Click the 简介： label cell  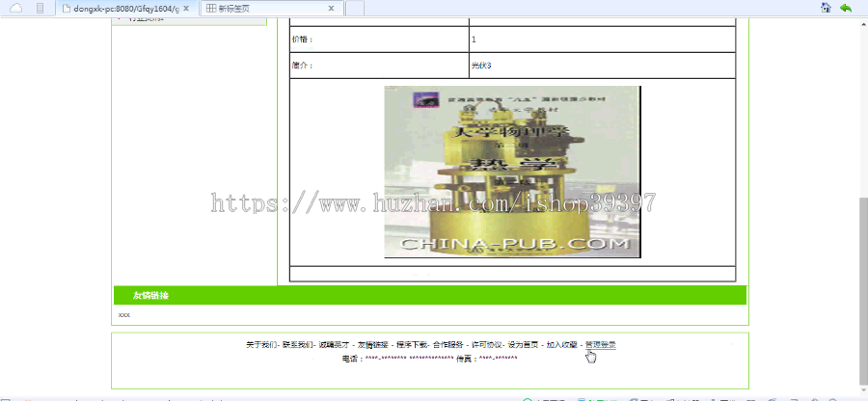[379, 66]
